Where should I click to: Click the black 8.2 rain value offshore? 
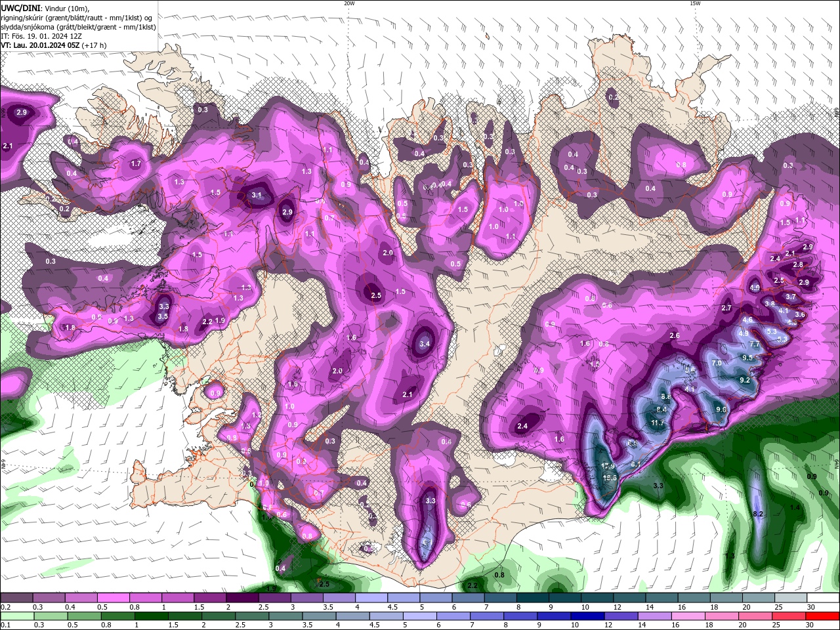click(x=758, y=514)
